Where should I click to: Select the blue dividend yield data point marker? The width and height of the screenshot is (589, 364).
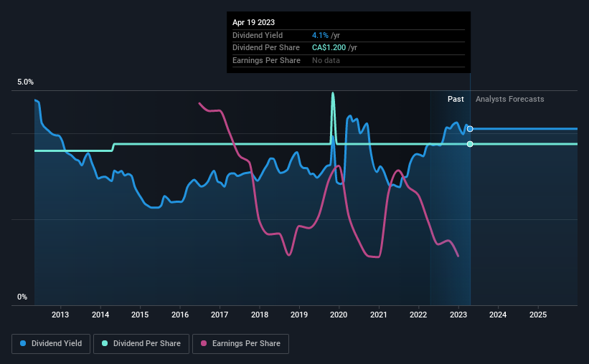(x=470, y=129)
